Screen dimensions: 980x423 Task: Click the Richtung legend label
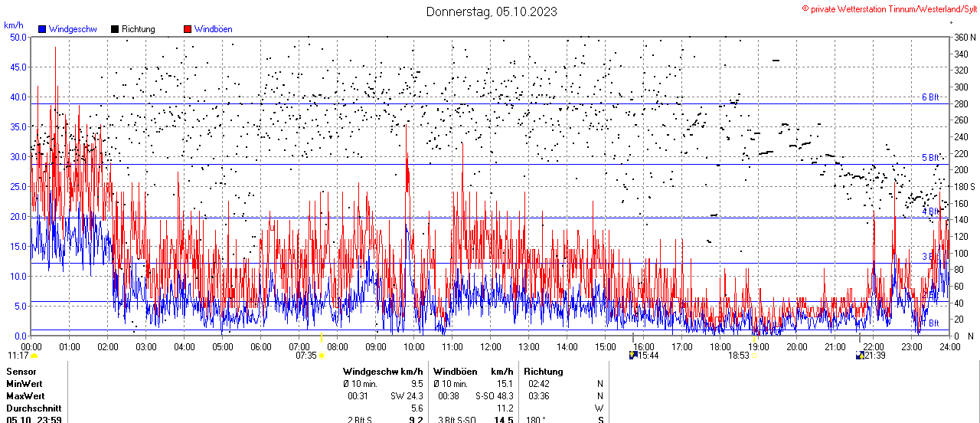tap(139, 29)
